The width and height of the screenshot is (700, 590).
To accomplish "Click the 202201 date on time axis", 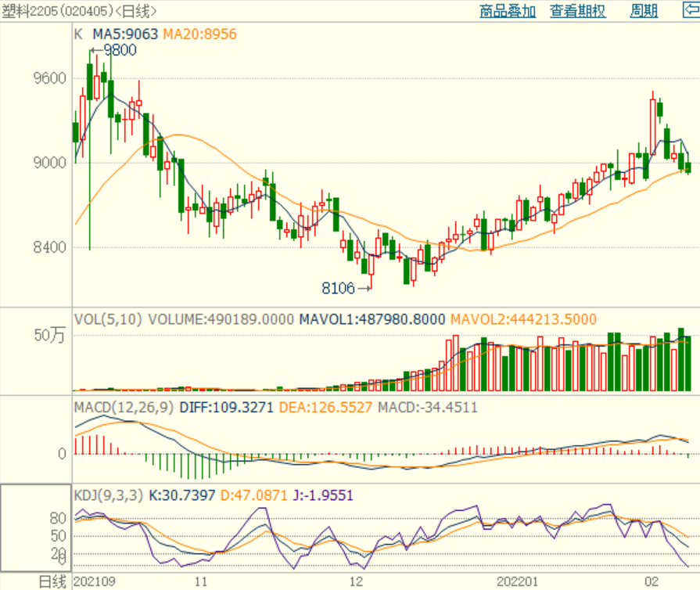I will pos(518,581).
